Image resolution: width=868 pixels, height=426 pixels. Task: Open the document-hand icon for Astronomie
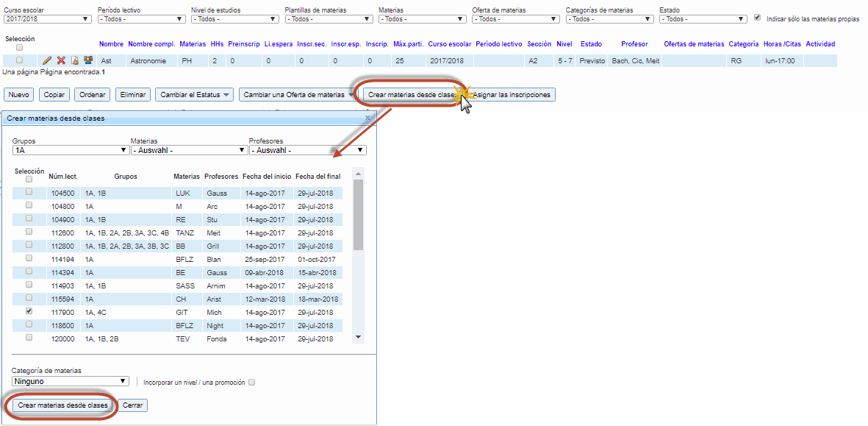(75, 60)
